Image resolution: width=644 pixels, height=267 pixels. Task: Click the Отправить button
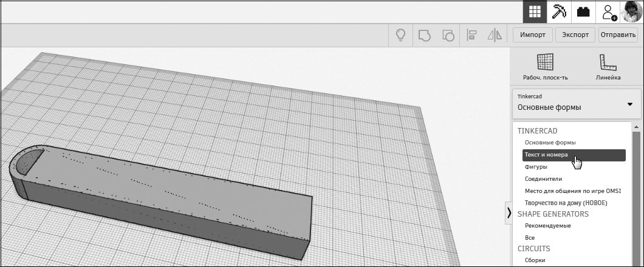click(618, 35)
